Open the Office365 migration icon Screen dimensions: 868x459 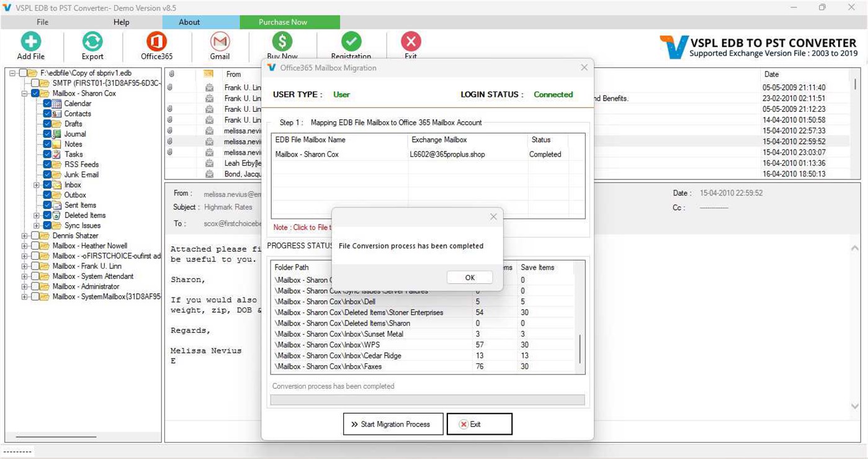pos(156,43)
